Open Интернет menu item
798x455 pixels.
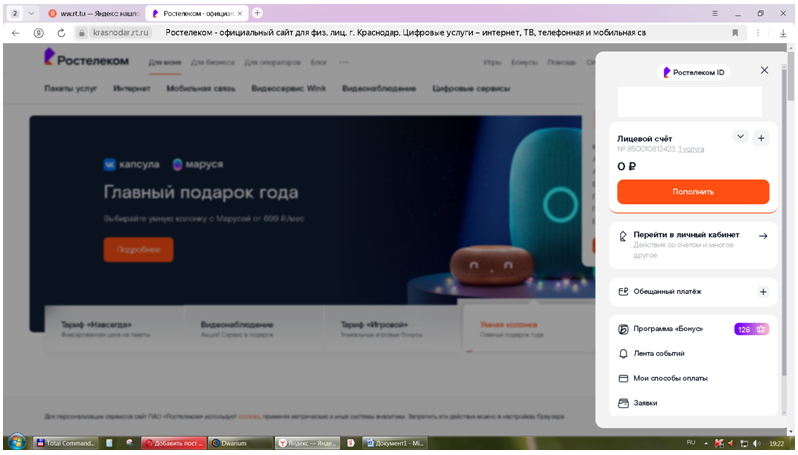tap(131, 89)
